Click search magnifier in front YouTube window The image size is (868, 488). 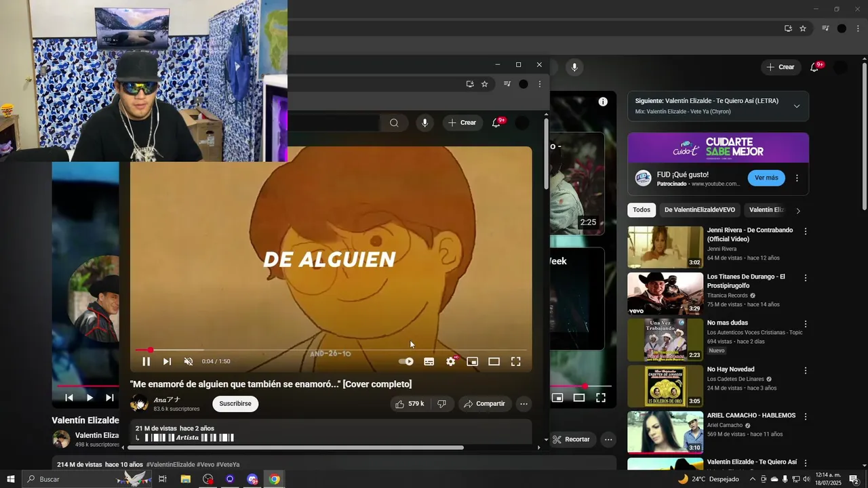[x=394, y=123]
